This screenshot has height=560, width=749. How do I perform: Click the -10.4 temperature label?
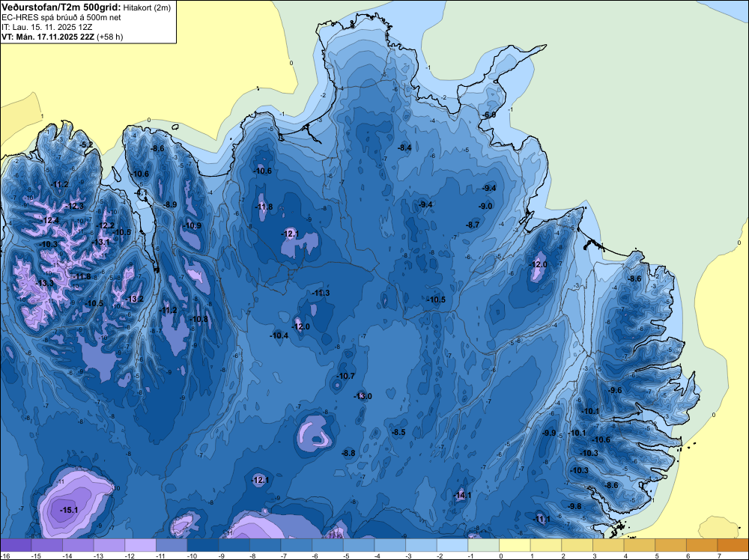tap(279, 335)
